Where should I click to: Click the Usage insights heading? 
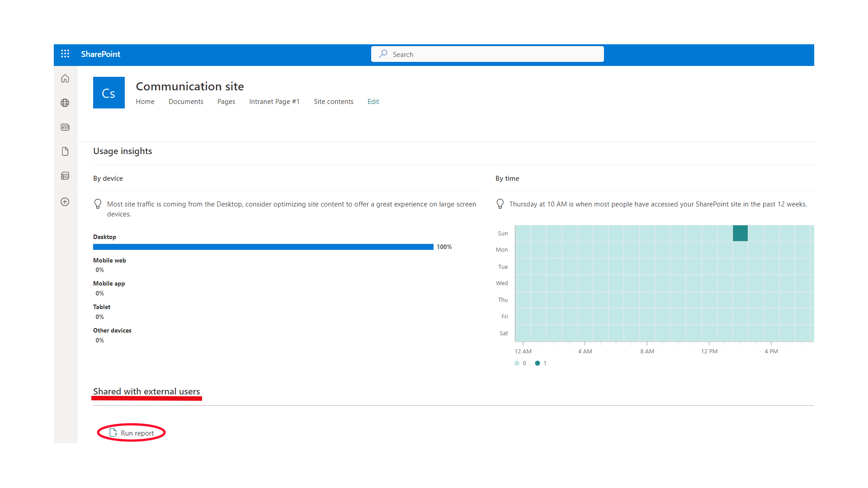pyautogui.click(x=123, y=151)
